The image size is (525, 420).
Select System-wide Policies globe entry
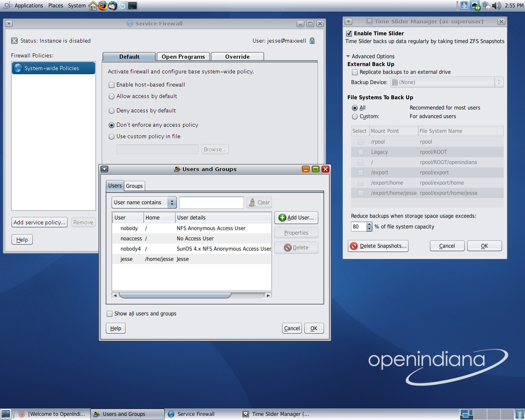(x=53, y=68)
